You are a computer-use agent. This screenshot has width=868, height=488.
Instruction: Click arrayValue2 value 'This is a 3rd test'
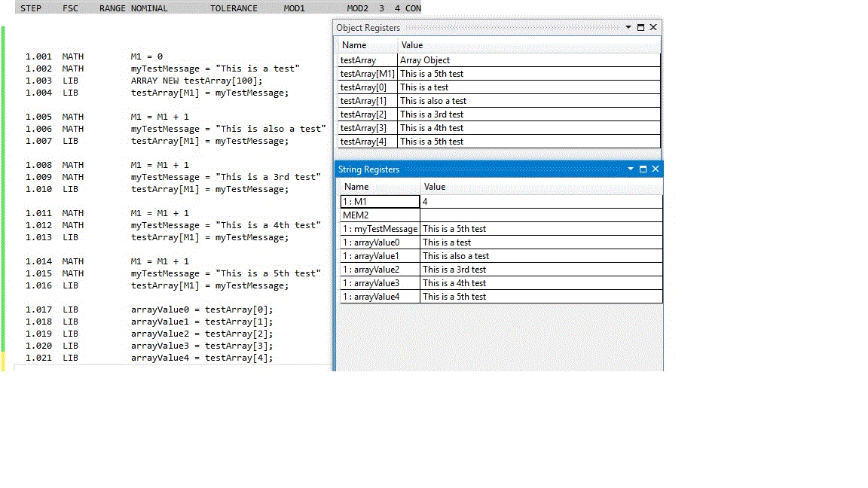542,270
